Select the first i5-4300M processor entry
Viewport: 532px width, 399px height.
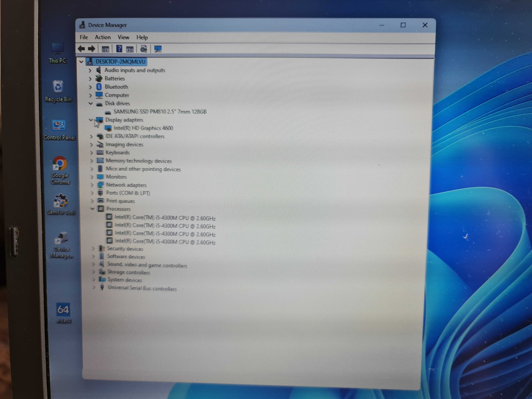[165, 218]
